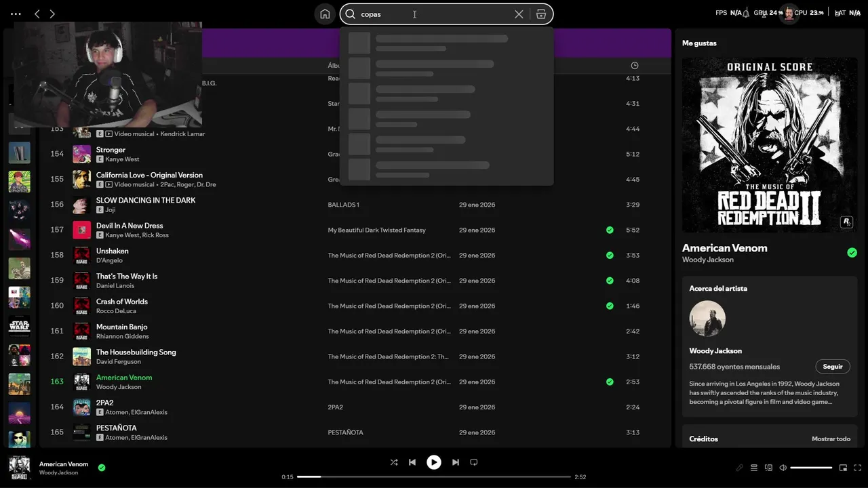Open artist link Rhiannon Giddens
This screenshot has height=488, width=868.
point(121,336)
